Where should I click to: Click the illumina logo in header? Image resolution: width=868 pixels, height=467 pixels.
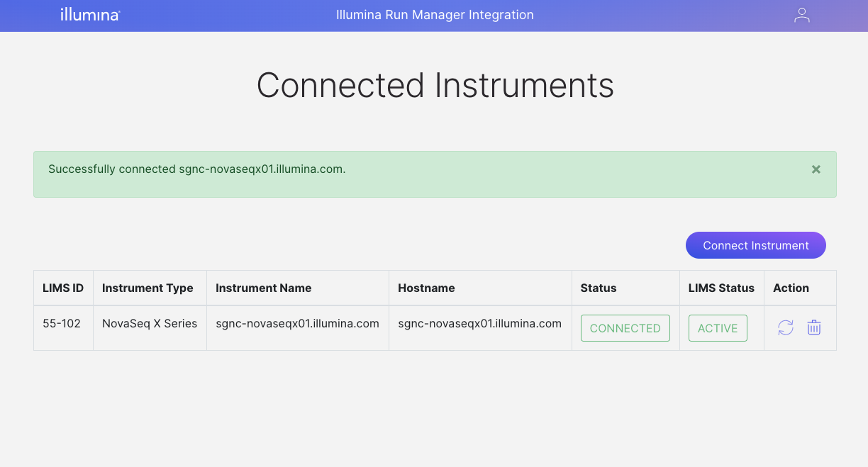(x=90, y=15)
